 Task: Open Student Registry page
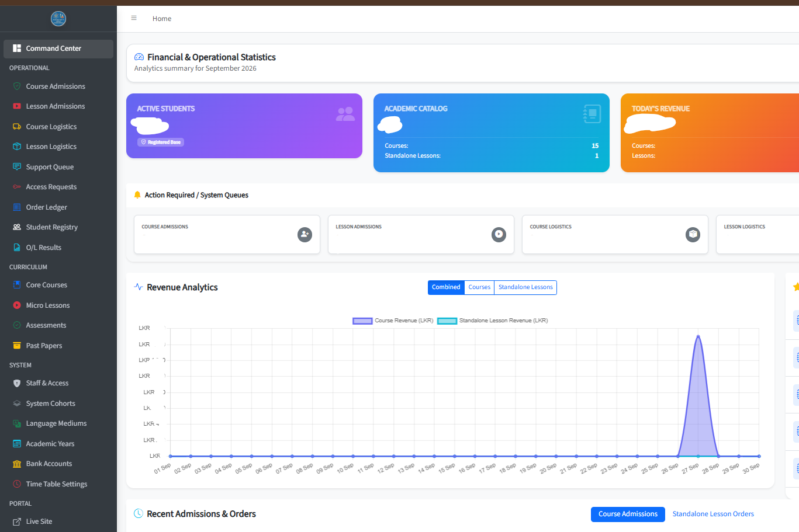point(58,227)
